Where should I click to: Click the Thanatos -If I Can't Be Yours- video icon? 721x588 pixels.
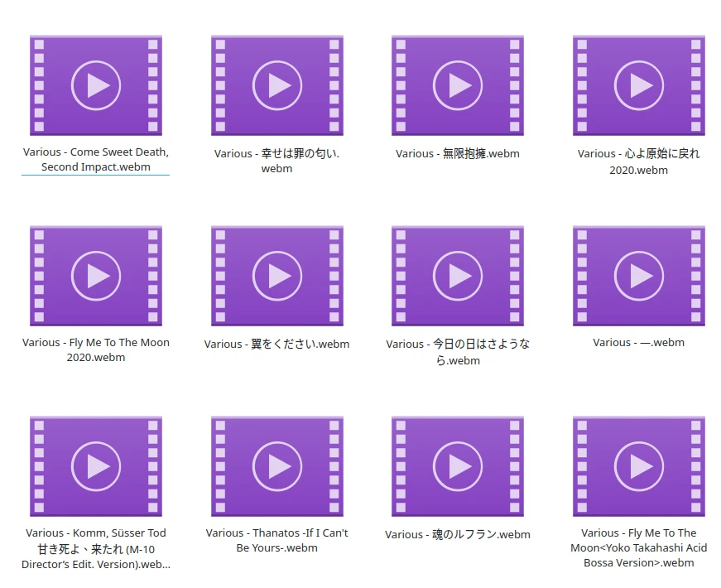pos(276,466)
